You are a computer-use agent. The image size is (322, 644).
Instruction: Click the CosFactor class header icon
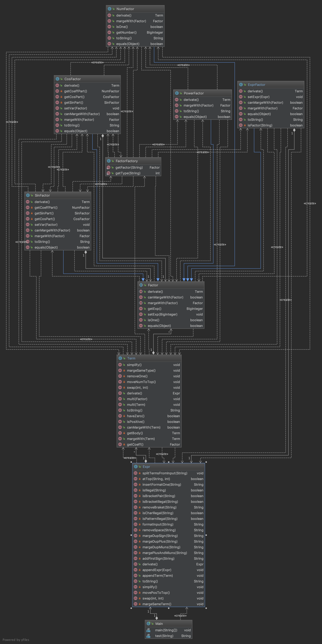[x=58, y=79]
